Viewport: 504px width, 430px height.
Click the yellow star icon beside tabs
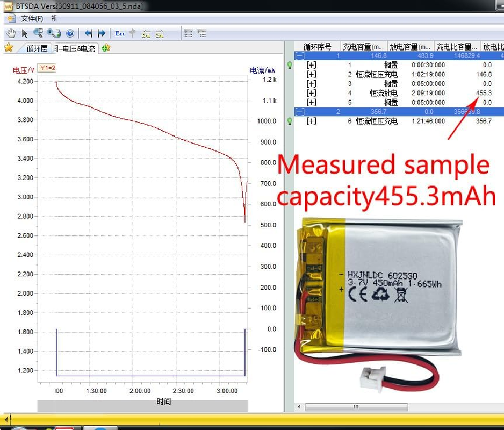[x=9, y=48]
